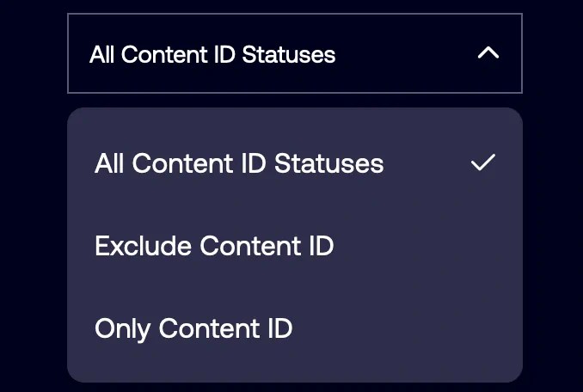Click the first entry in the open list
The width and height of the screenshot is (583, 392).
tap(239, 163)
